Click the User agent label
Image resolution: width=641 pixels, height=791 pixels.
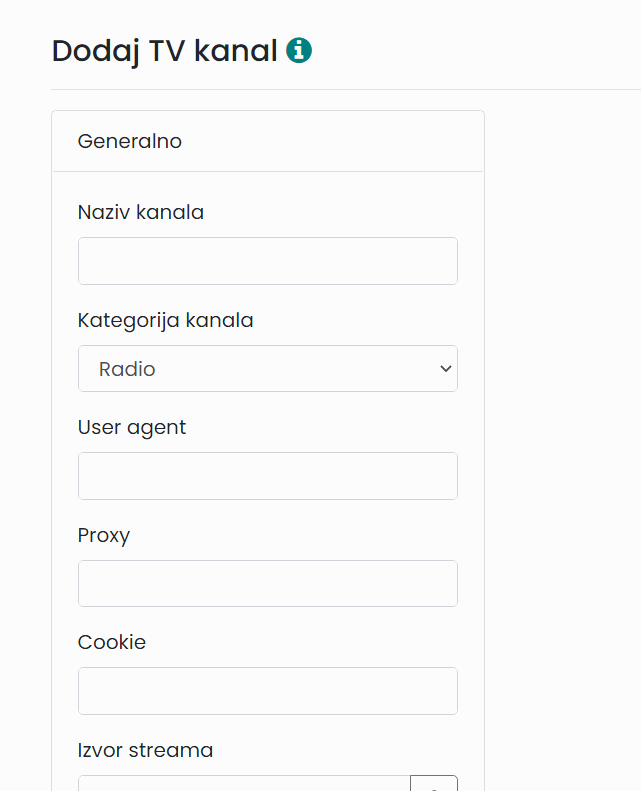[132, 428]
